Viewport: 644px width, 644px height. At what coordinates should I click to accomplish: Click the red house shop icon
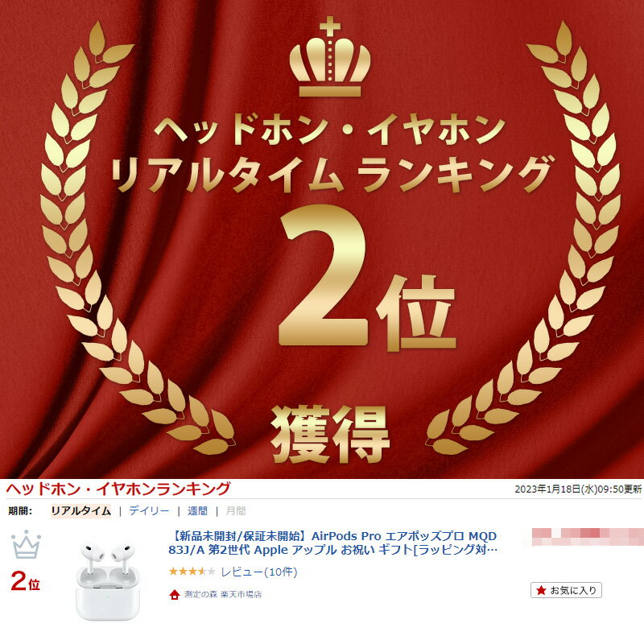(175, 594)
